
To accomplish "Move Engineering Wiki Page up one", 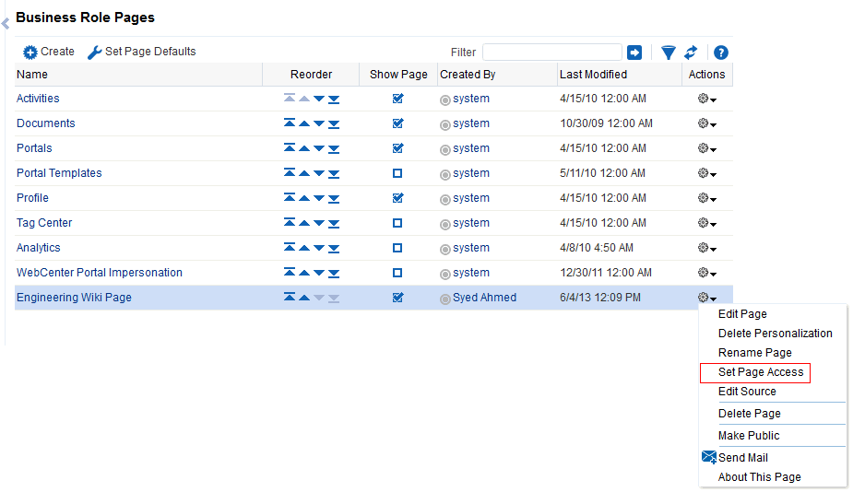I will 304,298.
